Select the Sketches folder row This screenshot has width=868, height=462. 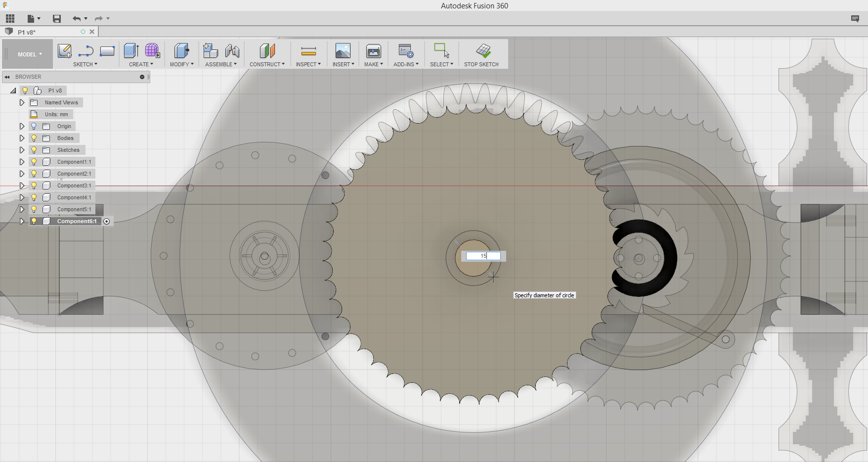tap(68, 150)
